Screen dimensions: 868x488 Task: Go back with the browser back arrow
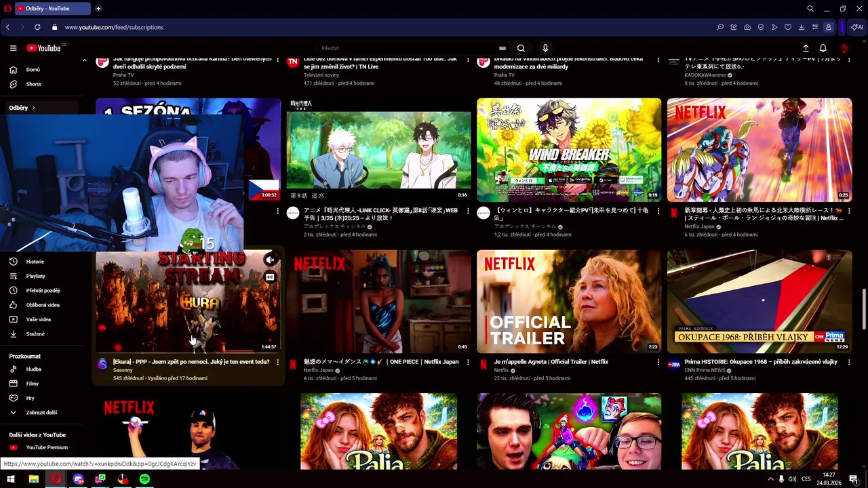point(7,27)
